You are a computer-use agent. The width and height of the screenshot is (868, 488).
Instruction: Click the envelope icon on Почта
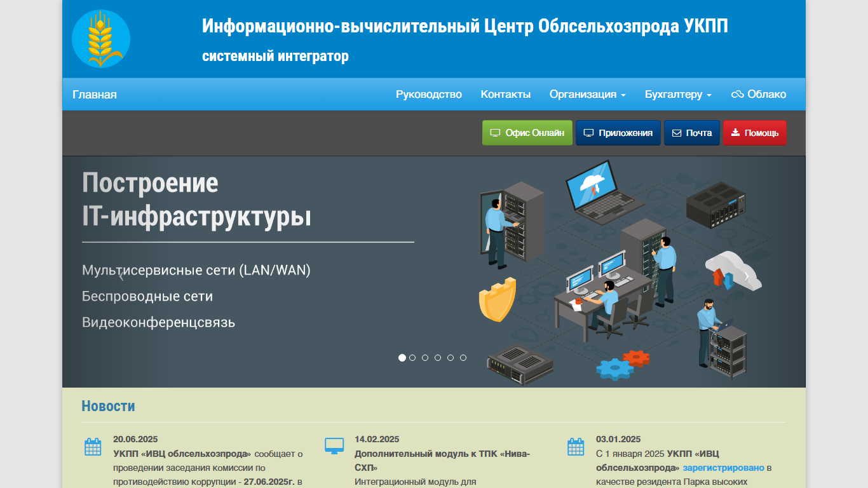pos(677,133)
